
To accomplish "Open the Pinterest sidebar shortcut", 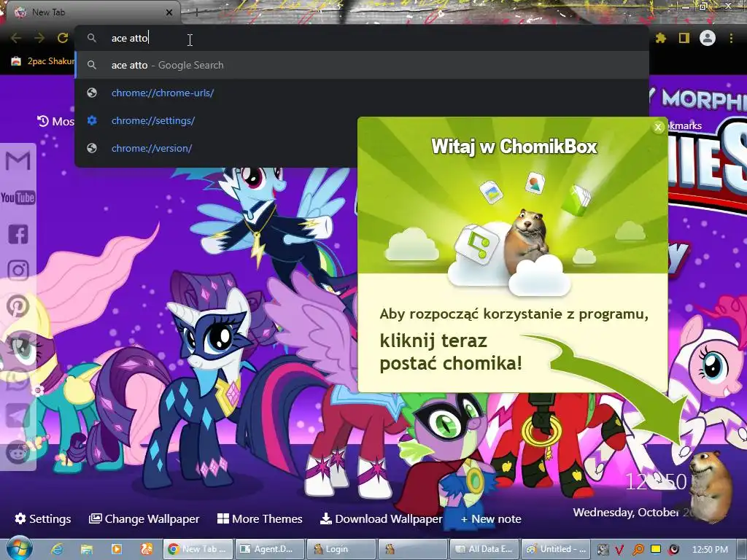I will [18, 306].
